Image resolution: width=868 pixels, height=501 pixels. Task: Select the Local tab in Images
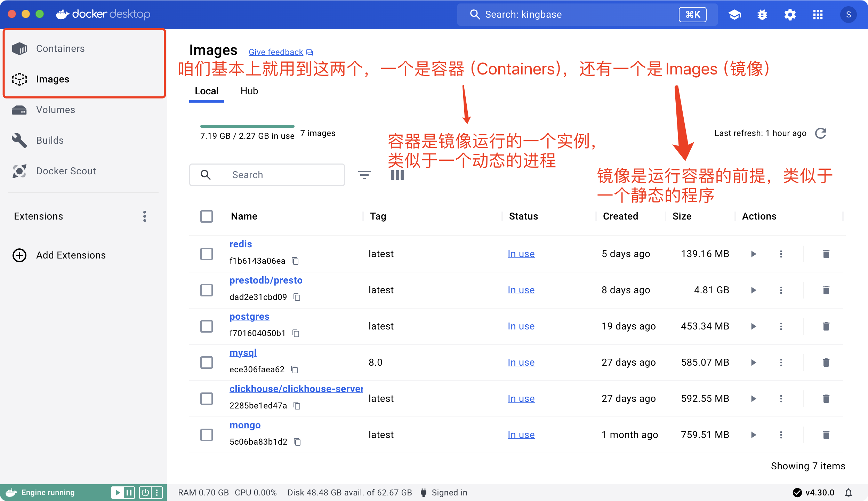click(207, 91)
